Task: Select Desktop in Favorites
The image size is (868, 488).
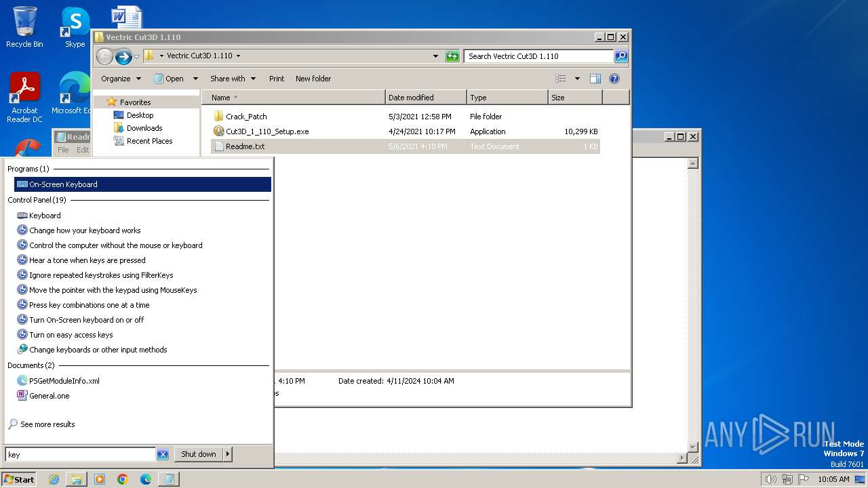Action: click(x=134, y=115)
